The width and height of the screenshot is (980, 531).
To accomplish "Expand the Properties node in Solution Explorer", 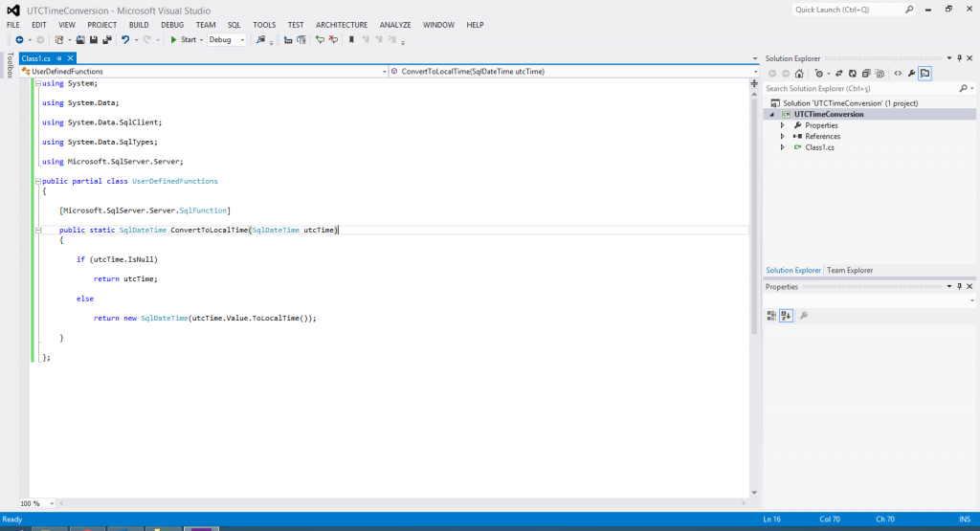I will [783, 125].
